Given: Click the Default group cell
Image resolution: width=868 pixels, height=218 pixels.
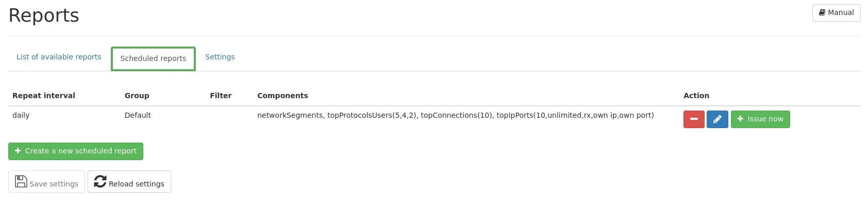Looking at the screenshot, I should (x=138, y=115).
